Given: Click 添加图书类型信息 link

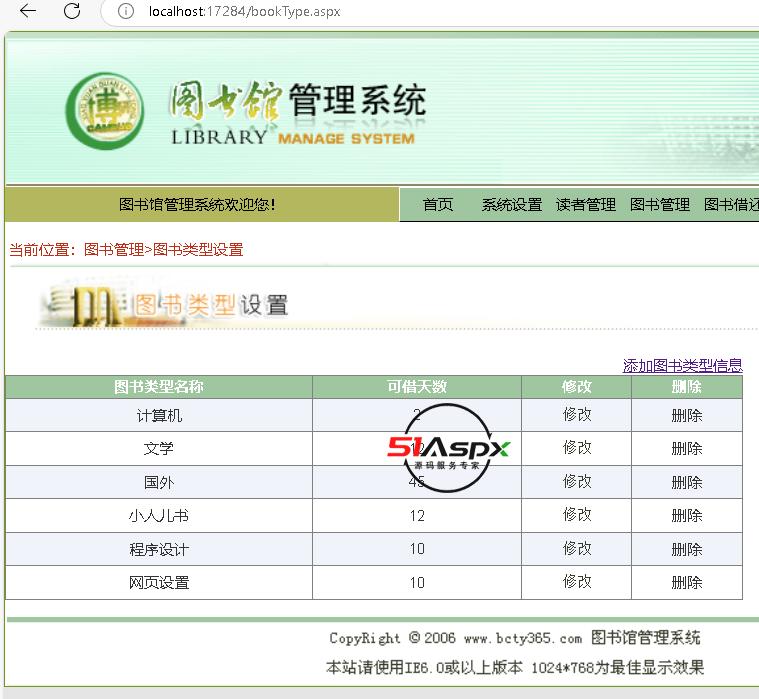Looking at the screenshot, I should coord(682,366).
